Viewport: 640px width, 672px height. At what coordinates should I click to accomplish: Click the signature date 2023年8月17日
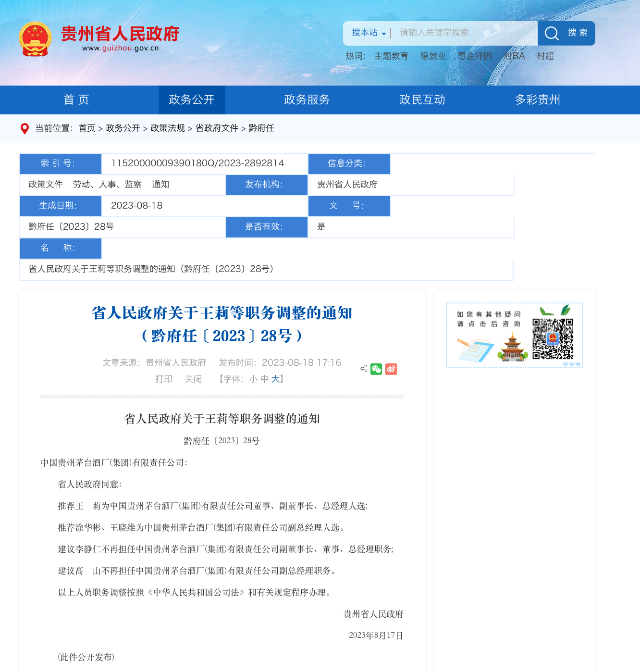pos(376,635)
